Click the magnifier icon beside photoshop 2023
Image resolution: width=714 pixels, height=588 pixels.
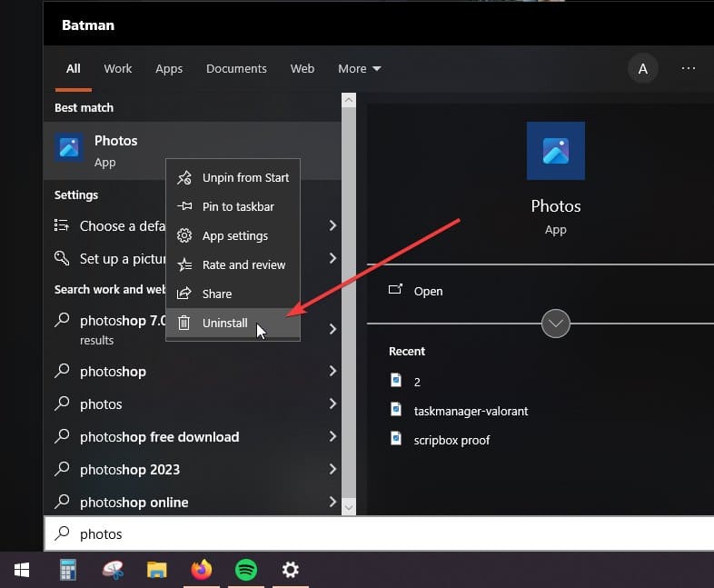coord(62,469)
